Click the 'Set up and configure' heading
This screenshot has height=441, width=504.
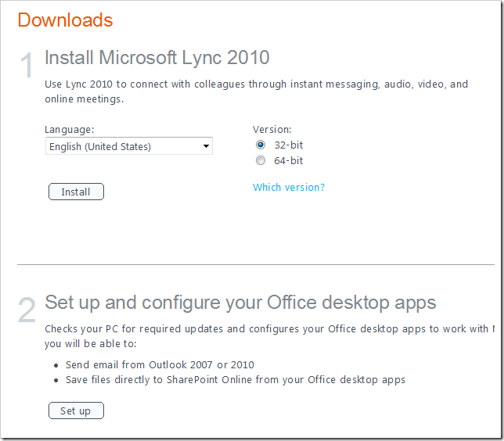pyautogui.click(x=240, y=302)
